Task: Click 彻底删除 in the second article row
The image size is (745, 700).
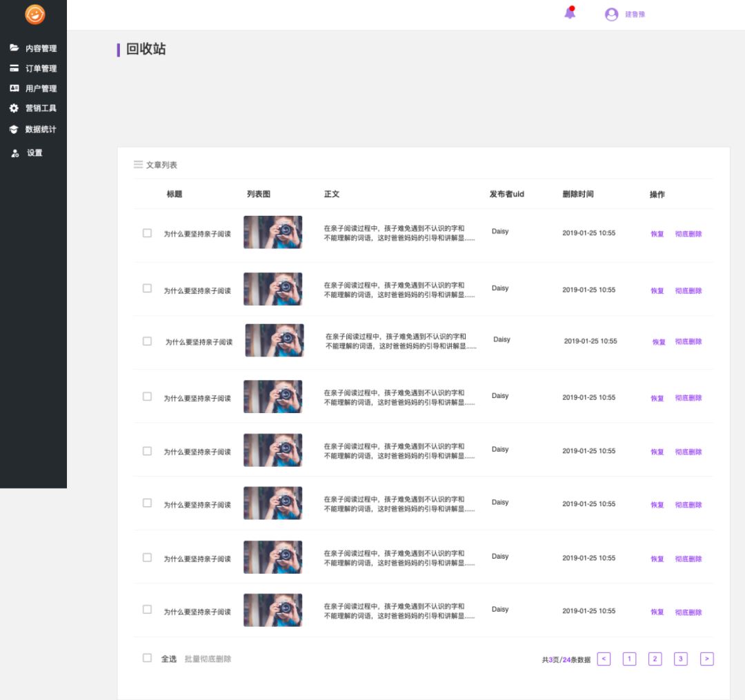Action: (688, 291)
